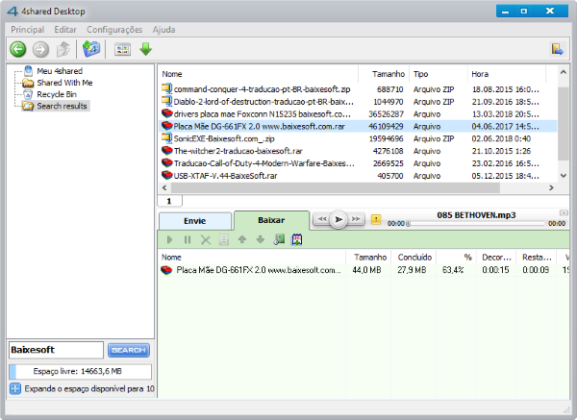Image resolution: width=577 pixels, height=420 pixels.
Task: Click horizontal scrollbar left arrow
Action: tap(164, 188)
